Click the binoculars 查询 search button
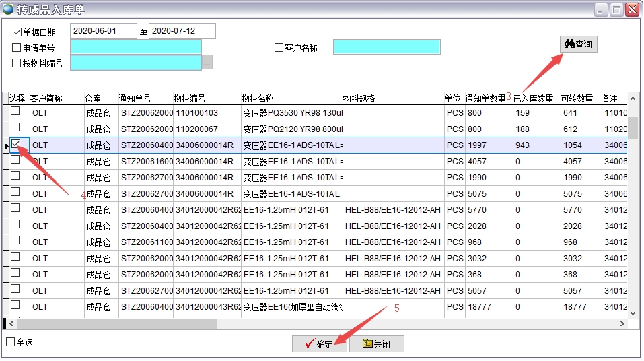The width and height of the screenshot is (644, 361). tap(578, 44)
